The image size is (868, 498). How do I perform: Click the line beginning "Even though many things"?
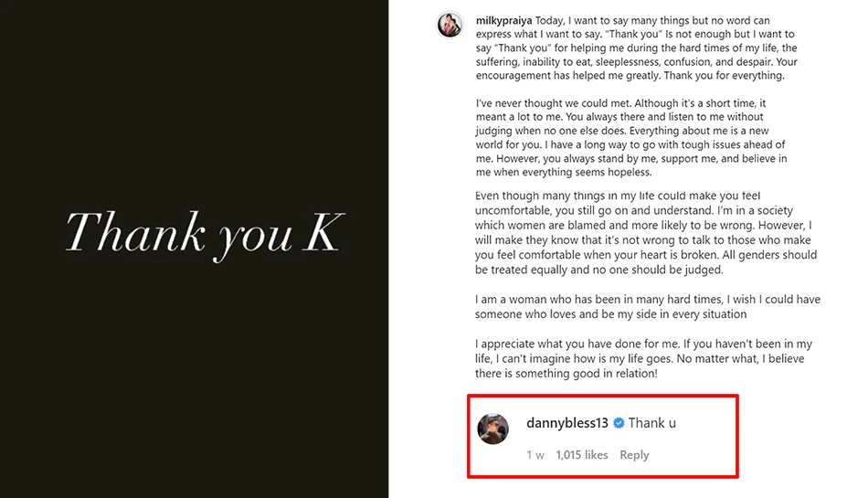click(x=630, y=196)
